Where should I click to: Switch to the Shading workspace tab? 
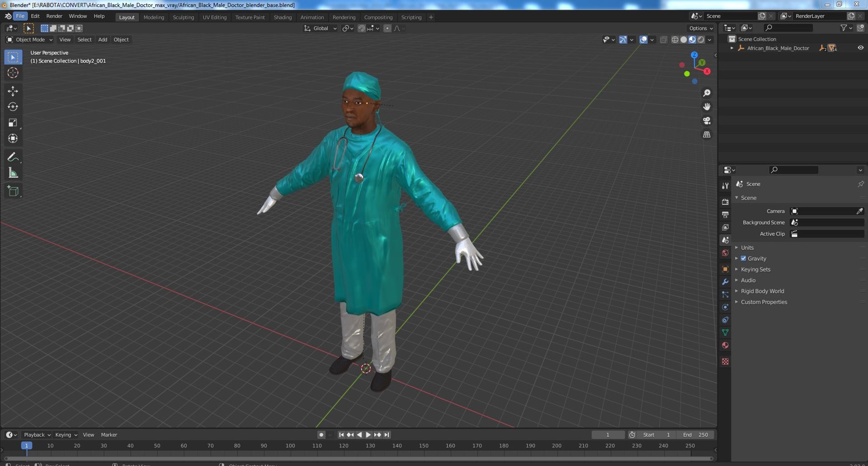pos(283,17)
